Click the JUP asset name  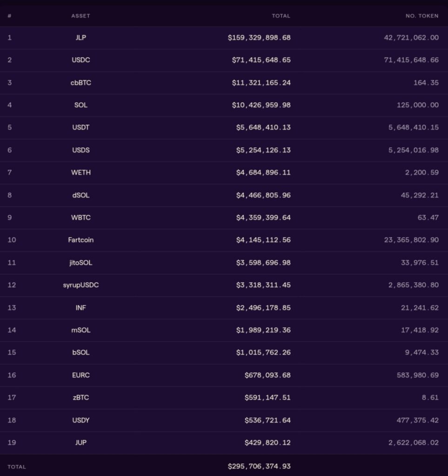point(80,443)
